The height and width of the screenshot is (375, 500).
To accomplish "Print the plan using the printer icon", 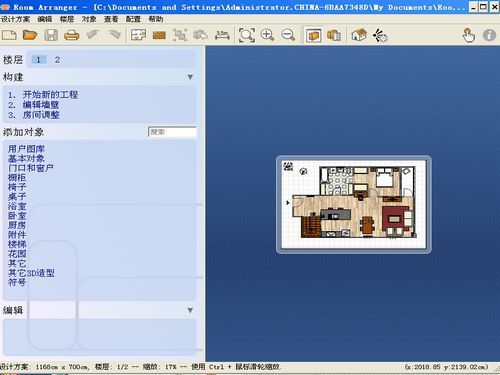I will click(x=72, y=35).
